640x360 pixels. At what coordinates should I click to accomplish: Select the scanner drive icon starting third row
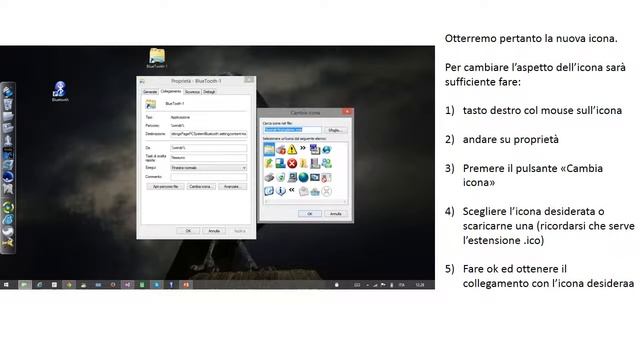click(269, 177)
